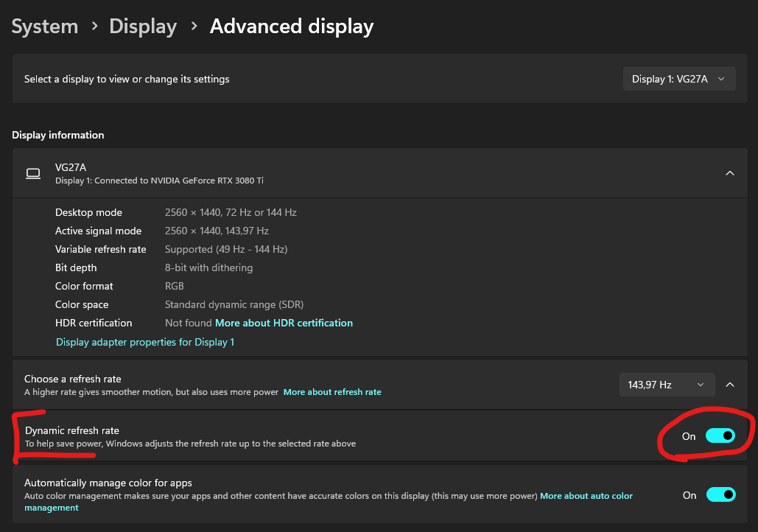Click the chevron before Advanced display
758x532 pixels.
point(194,27)
